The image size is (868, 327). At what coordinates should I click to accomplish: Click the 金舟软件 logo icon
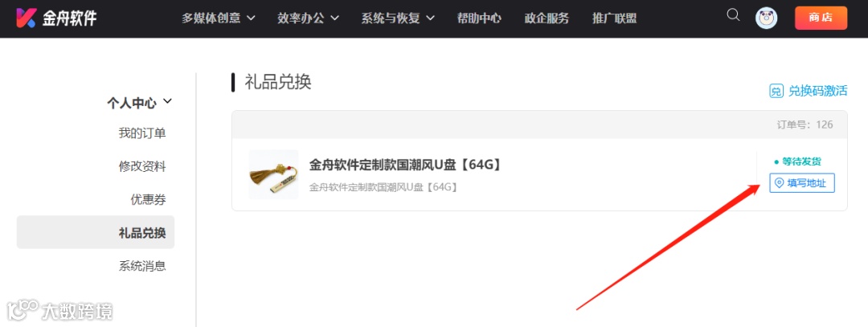(26, 18)
